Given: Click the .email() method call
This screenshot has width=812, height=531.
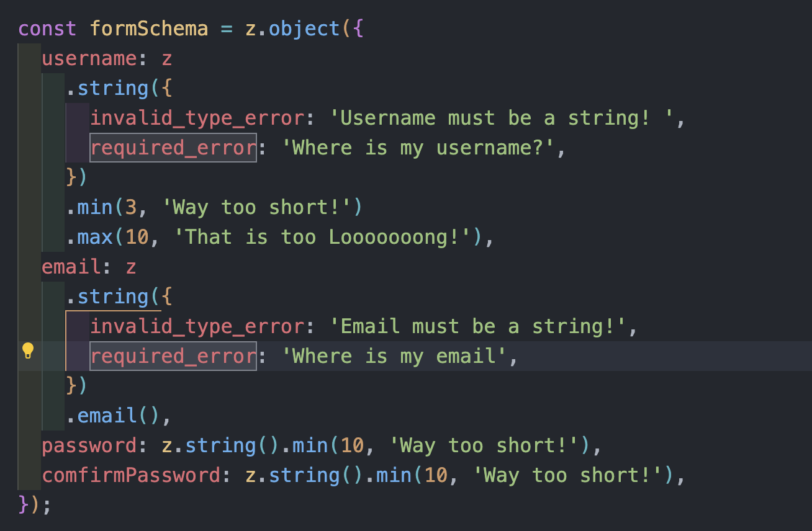Looking at the screenshot, I should 113,416.
